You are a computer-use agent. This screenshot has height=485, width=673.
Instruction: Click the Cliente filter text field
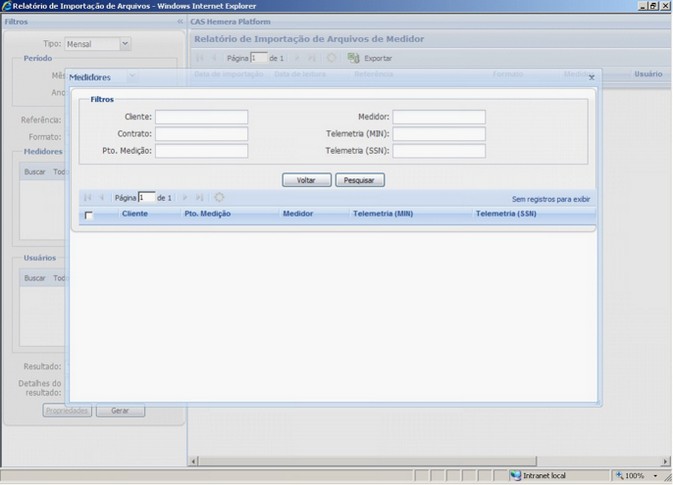pos(201,117)
